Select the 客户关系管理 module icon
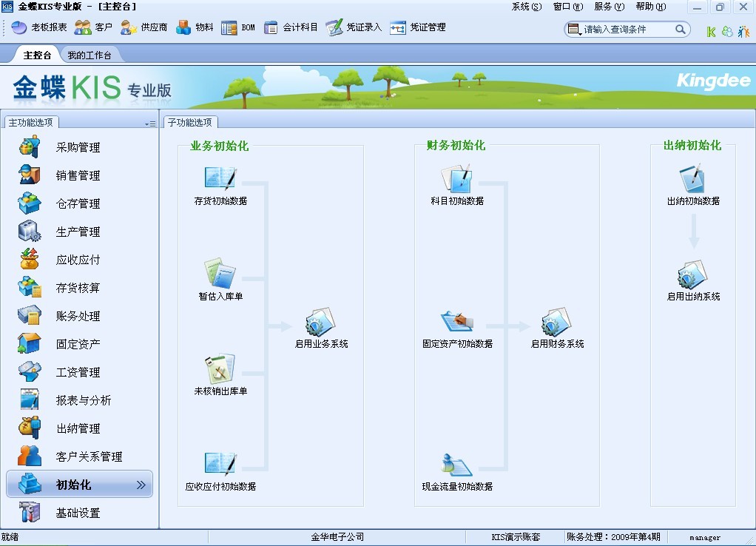 tap(30, 456)
